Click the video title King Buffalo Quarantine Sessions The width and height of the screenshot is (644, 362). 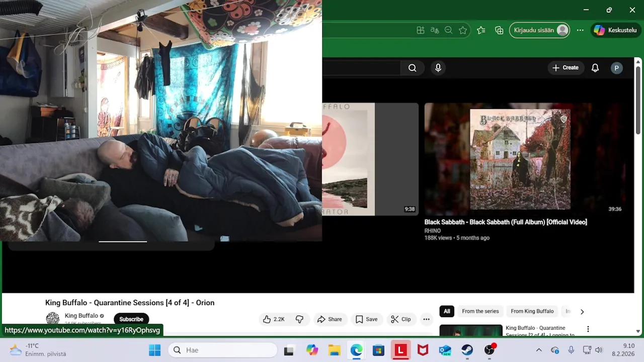pos(130,303)
